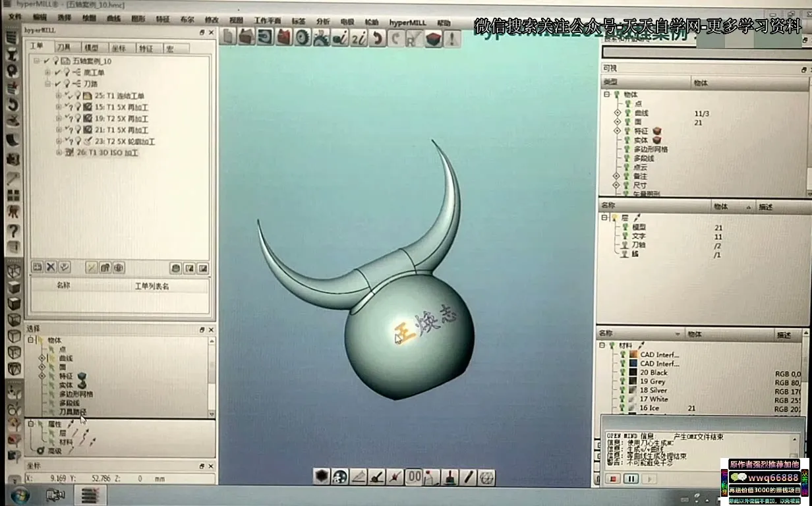Toggle light bulb for job 15: T1 5X
This screenshot has height=506, width=812.
[78, 107]
